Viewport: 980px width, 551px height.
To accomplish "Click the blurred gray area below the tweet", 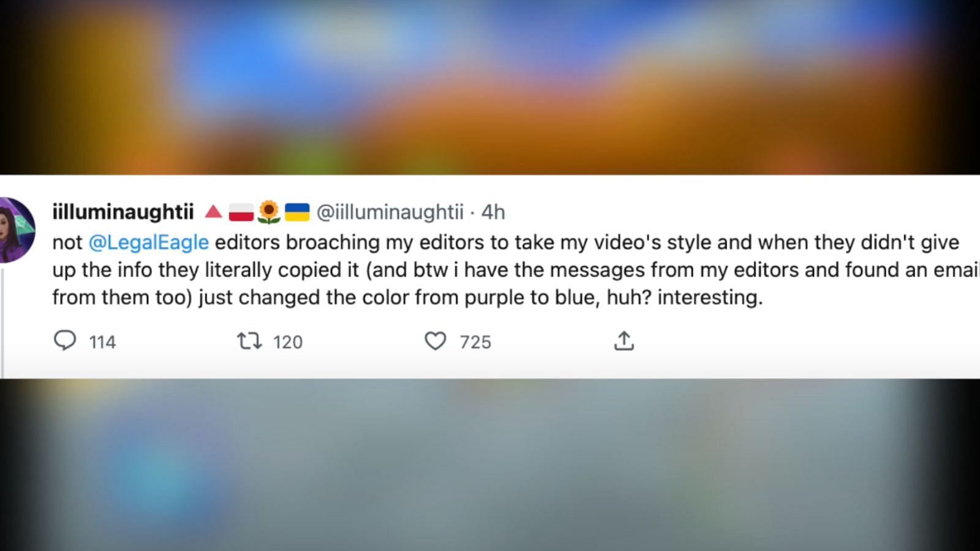I will [490, 465].
